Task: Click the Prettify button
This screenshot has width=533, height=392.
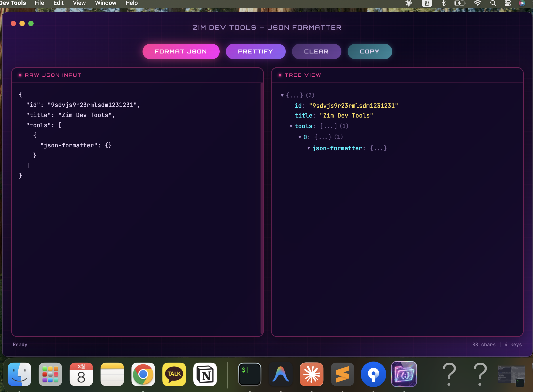Action: coord(256,51)
